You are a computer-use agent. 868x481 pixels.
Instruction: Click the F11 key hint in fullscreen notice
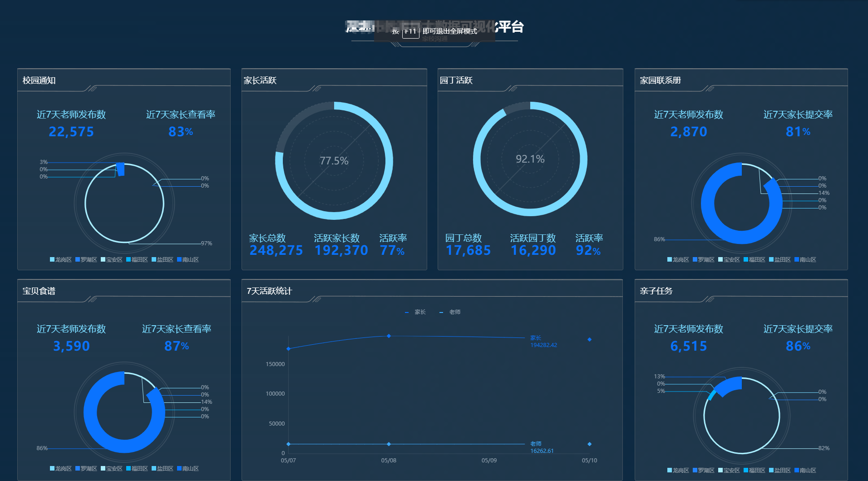coord(410,31)
